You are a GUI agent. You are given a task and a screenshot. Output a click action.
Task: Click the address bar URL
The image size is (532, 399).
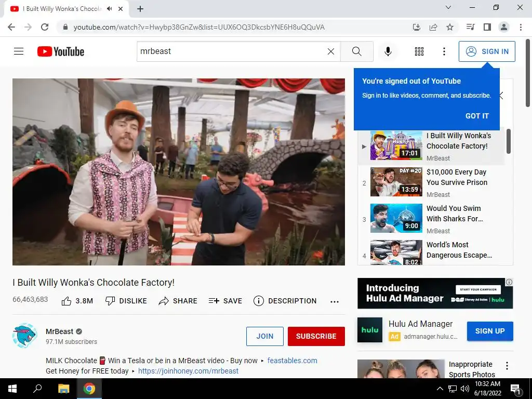(199, 27)
